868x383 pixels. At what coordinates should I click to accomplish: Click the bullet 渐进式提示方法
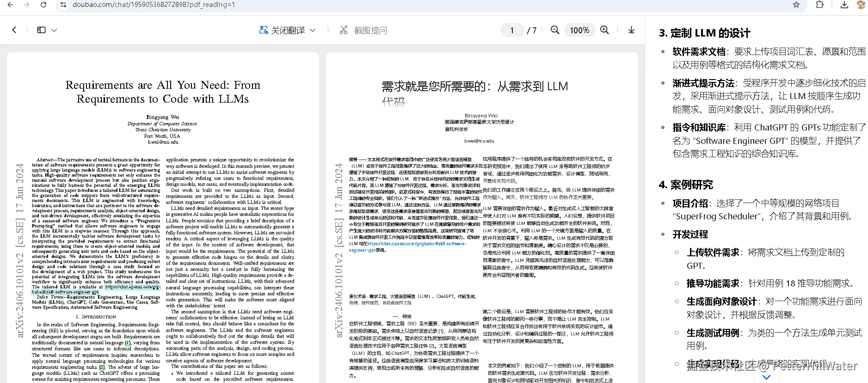click(703, 83)
